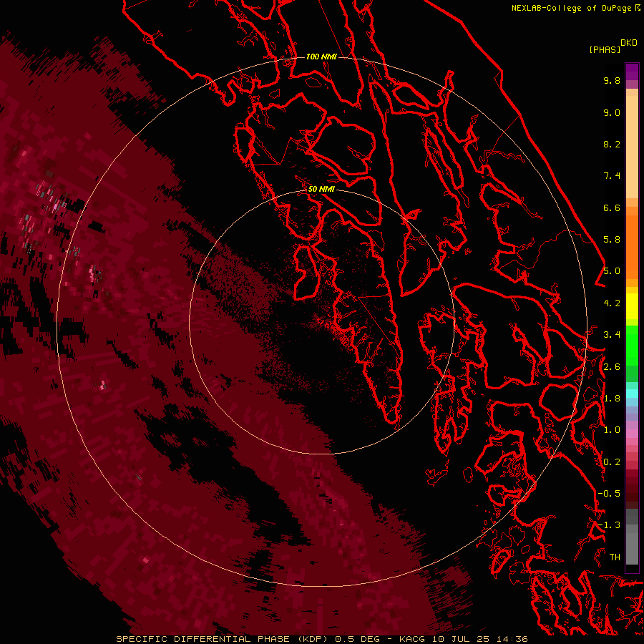The height and width of the screenshot is (644, 644).
Task: Click the 8.2 value on color scale
Action: 612,144
